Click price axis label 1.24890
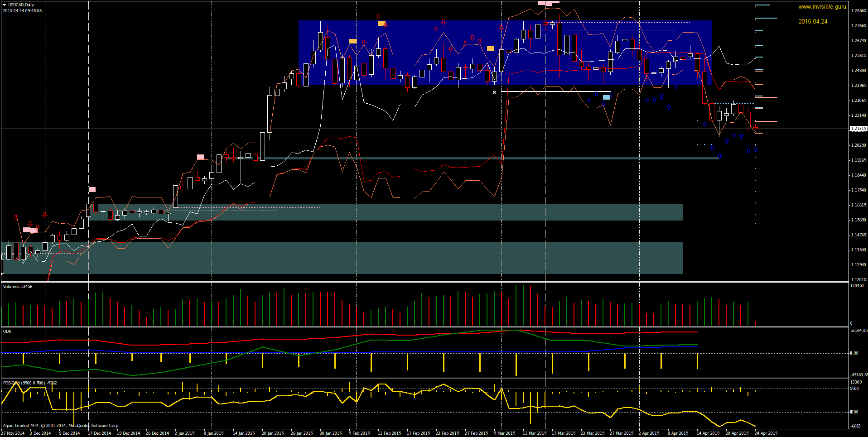This screenshot has height=437, width=868. coord(859,71)
